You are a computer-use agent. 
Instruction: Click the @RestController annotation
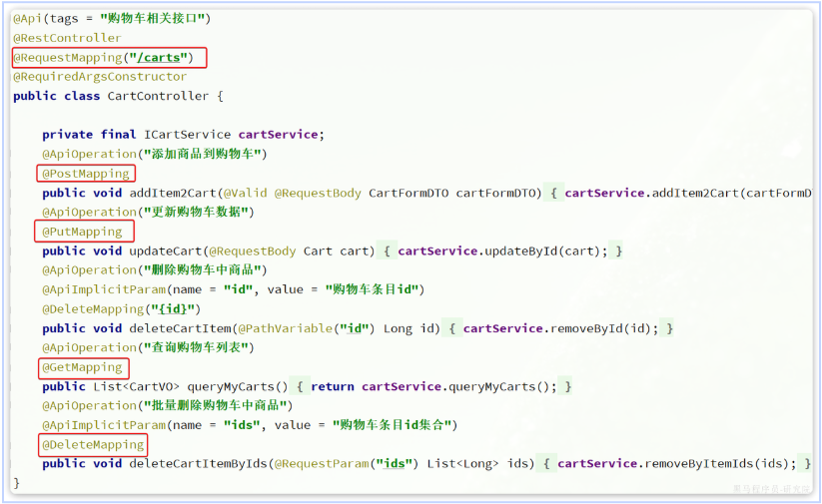pos(67,38)
